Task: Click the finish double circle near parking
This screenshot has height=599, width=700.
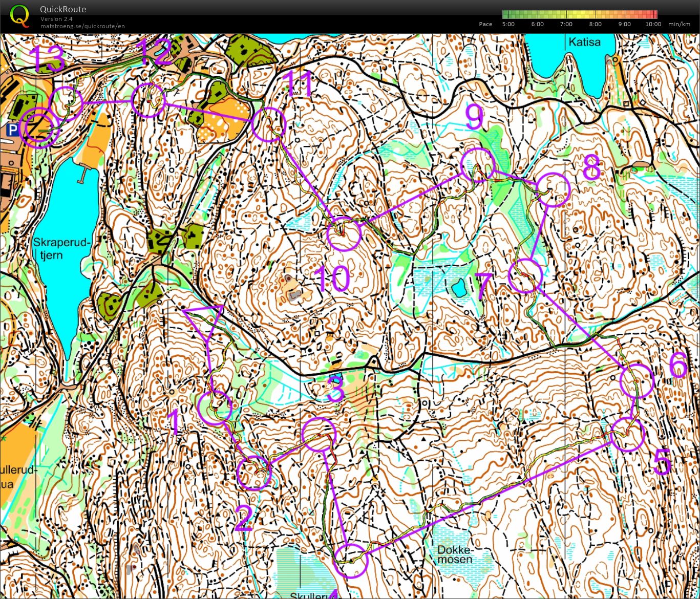Action: click(x=39, y=128)
